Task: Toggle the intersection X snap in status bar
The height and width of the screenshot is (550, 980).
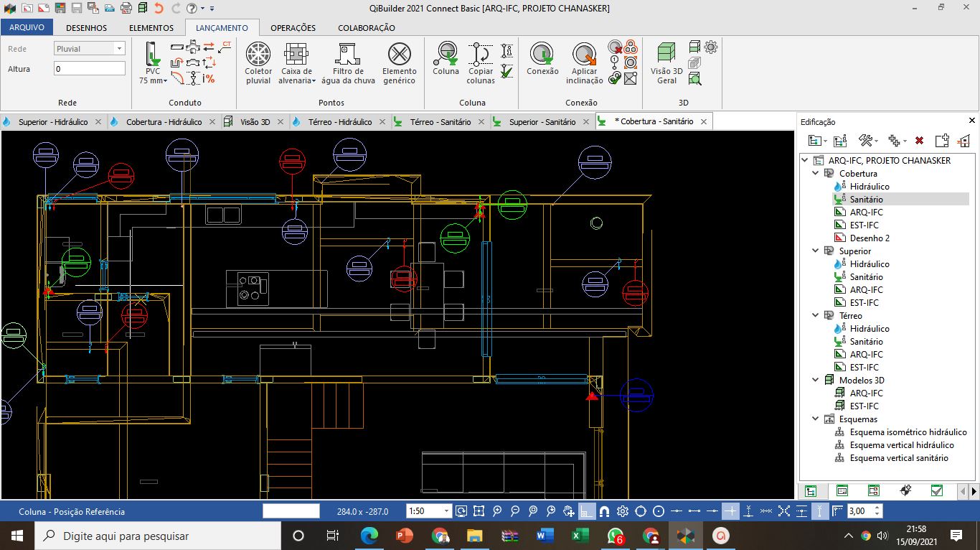Action: click(x=784, y=511)
